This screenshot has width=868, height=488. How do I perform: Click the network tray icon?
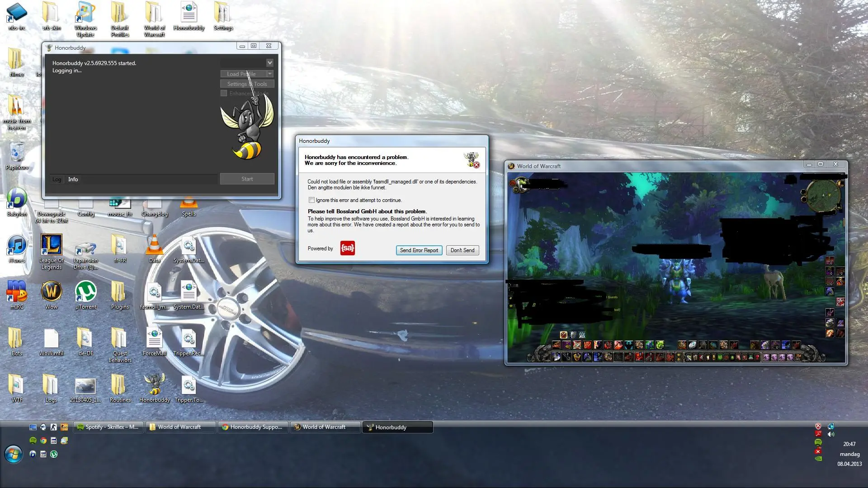pos(831,426)
